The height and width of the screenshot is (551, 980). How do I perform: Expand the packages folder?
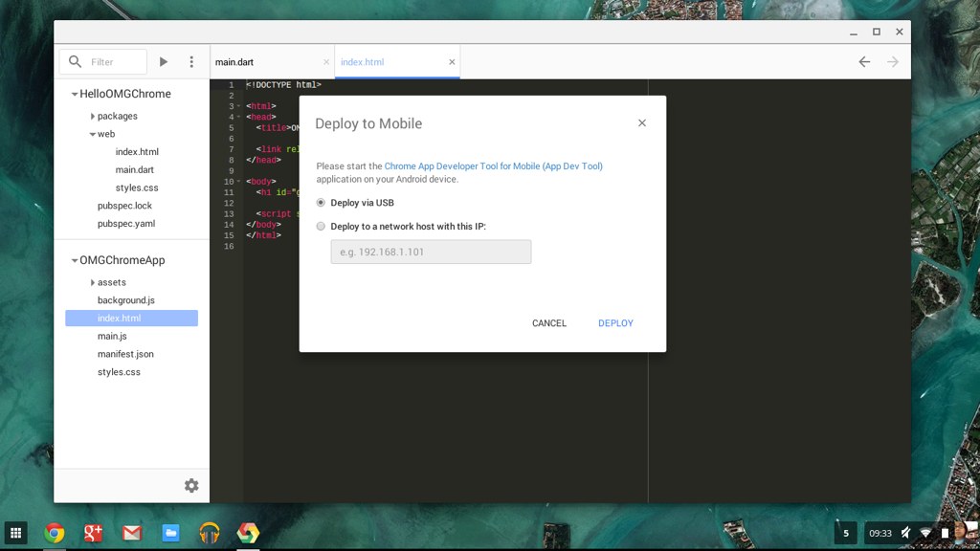pos(93,117)
